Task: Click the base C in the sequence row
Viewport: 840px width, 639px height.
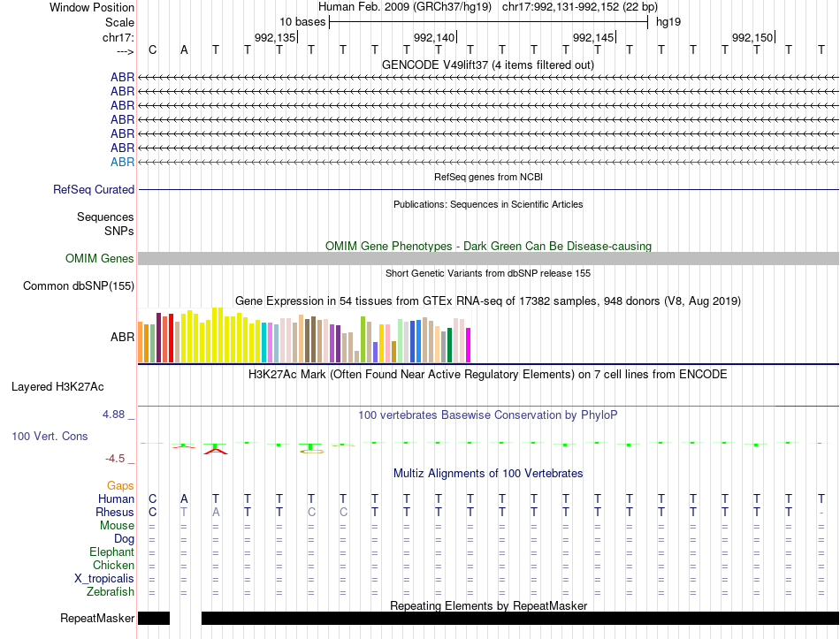Action: coord(153,50)
